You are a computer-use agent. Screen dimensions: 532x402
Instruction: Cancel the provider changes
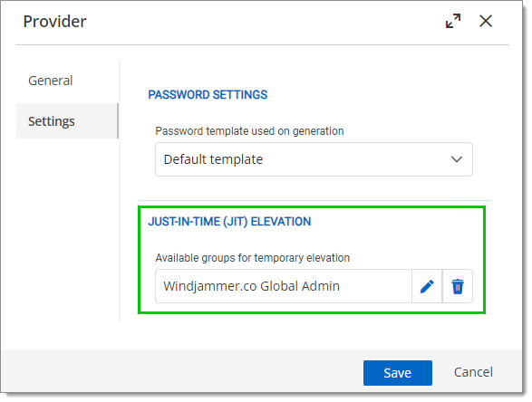[x=473, y=372]
